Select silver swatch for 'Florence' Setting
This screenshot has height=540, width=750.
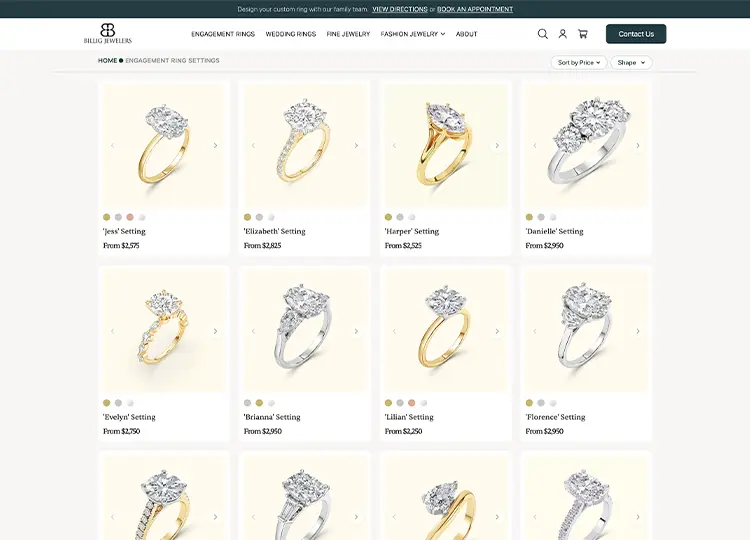tap(541, 403)
